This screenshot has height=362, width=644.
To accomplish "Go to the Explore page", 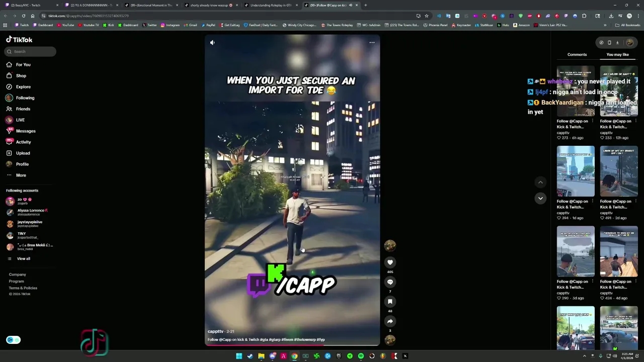I will [x=18, y=86].
